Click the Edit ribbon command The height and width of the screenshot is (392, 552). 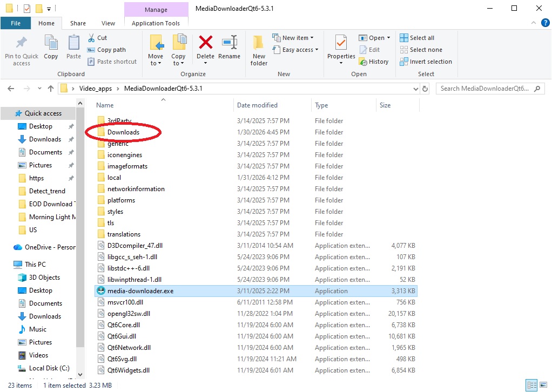point(369,50)
